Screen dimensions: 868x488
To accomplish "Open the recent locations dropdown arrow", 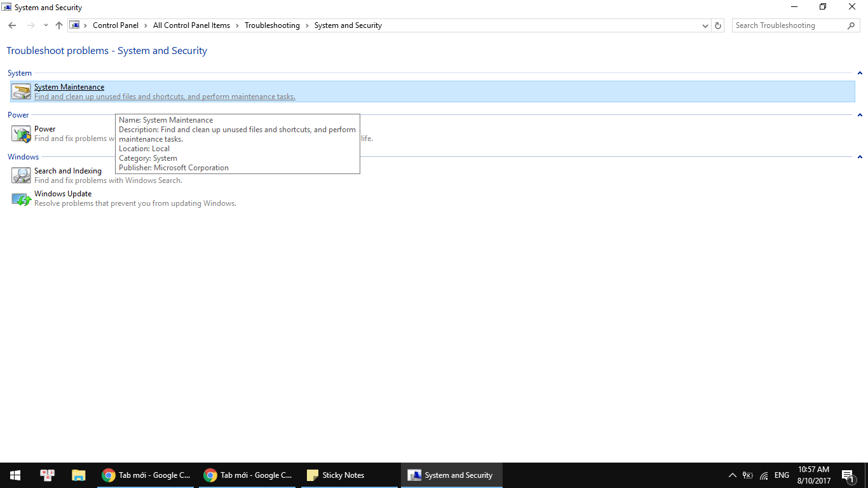I will point(46,25).
